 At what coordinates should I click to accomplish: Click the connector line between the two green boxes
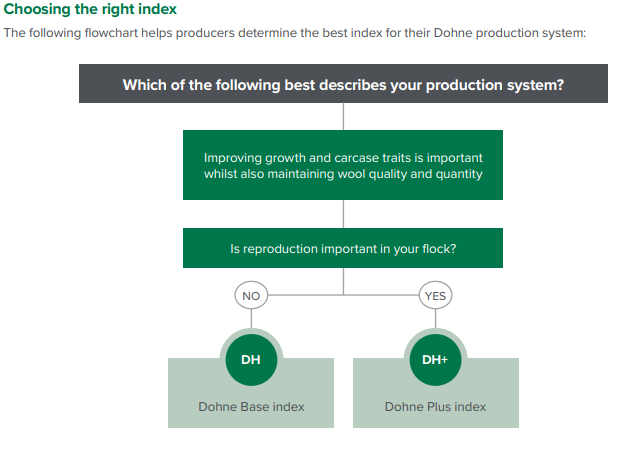pos(343,213)
